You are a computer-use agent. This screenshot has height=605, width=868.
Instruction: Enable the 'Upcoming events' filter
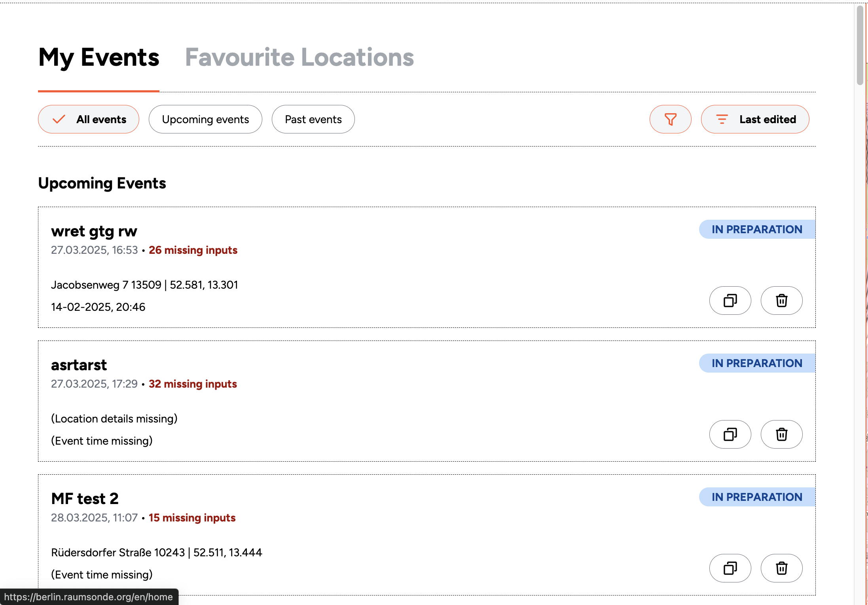click(205, 119)
